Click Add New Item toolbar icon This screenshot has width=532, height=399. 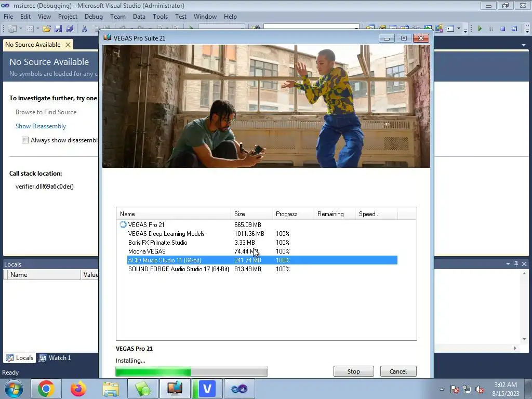click(x=30, y=29)
